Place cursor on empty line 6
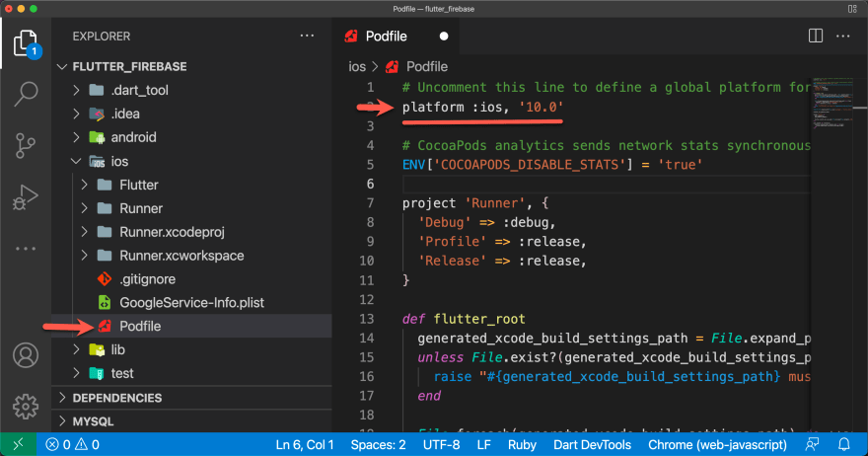Image resolution: width=868 pixels, height=456 pixels. click(607, 184)
